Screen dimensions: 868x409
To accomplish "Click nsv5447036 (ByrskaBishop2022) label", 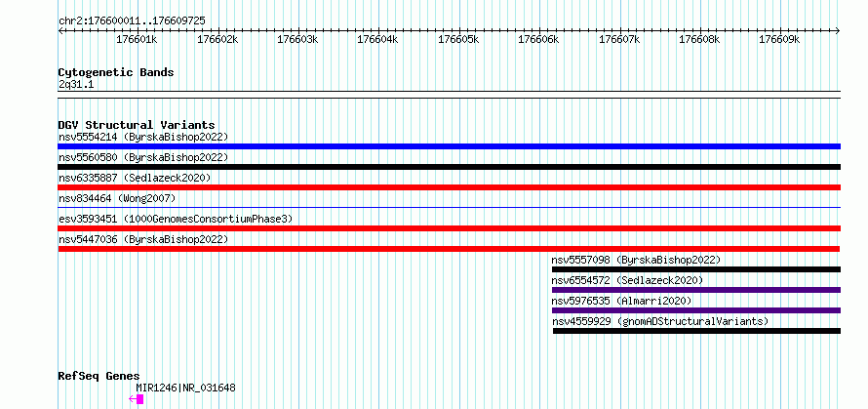I will pos(142,239).
